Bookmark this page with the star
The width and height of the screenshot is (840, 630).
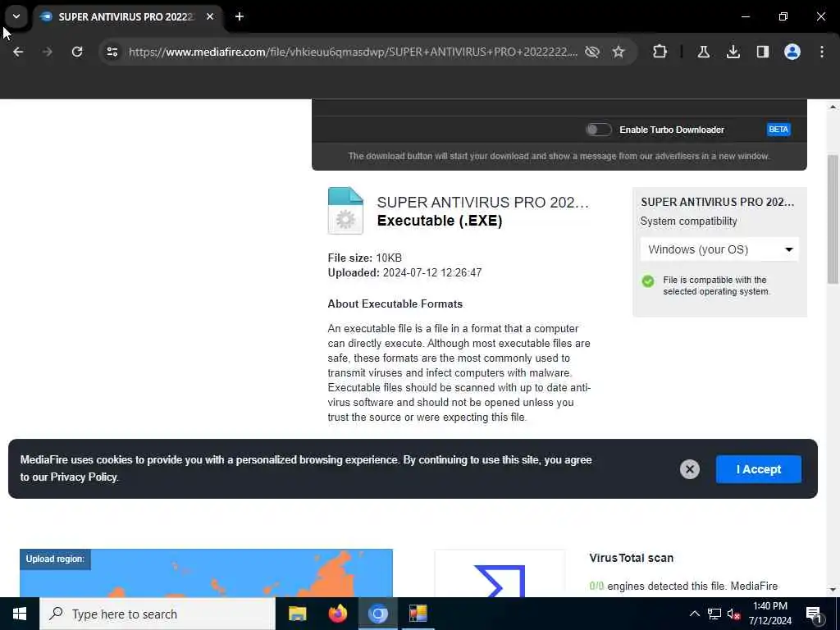(x=619, y=52)
